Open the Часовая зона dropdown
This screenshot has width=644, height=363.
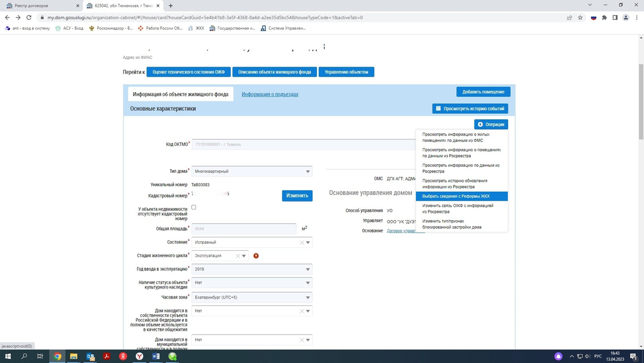(x=252, y=297)
